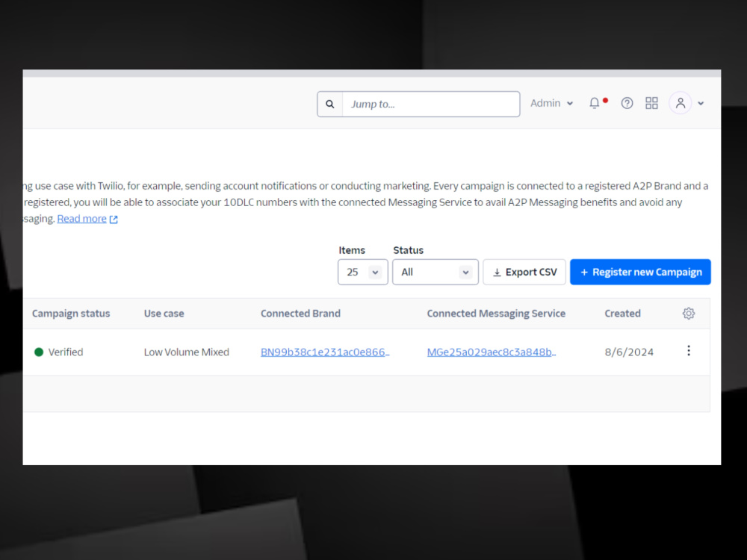Image resolution: width=747 pixels, height=560 pixels.
Task: Click Register new Campaign button
Action: click(x=640, y=272)
